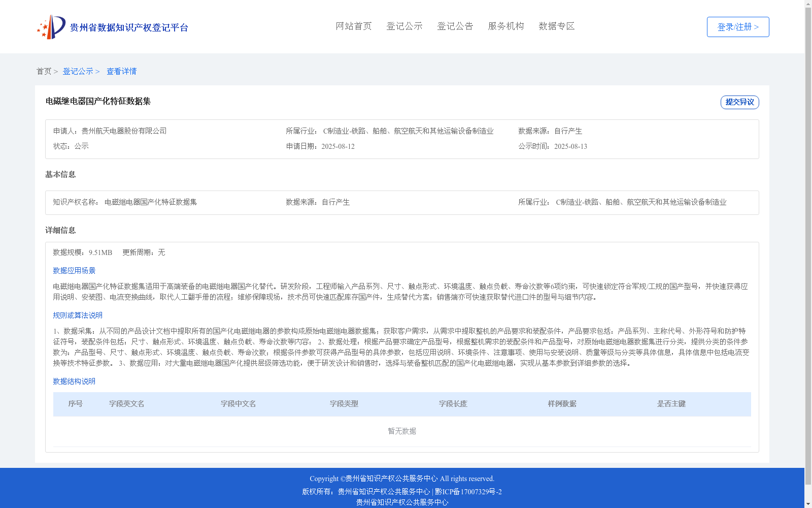This screenshot has height=508, width=812.
Task: Select the dataset title 电磁继电器国产化特征数据集
Action: [98, 102]
